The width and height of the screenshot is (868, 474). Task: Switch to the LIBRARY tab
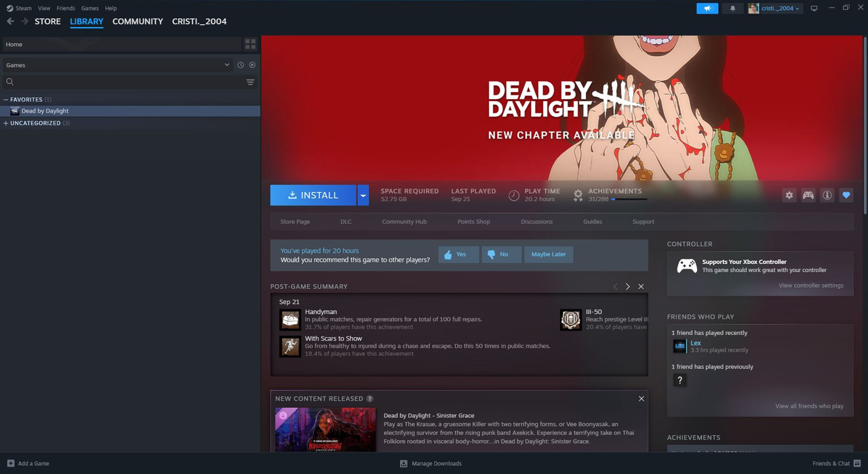(87, 22)
